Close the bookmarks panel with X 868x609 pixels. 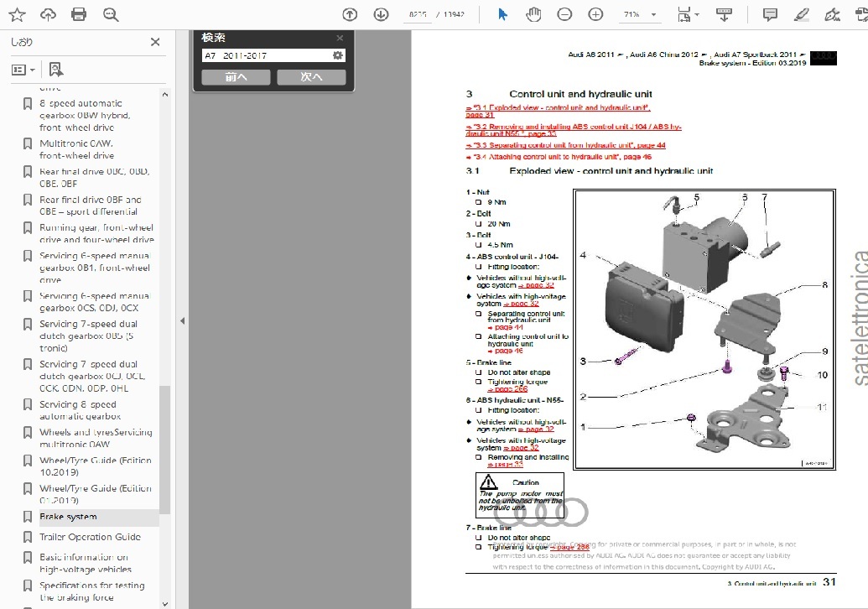click(155, 42)
